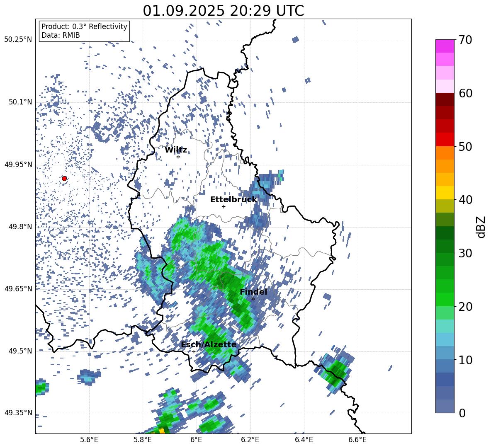The height and width of the screenshot is (448, 491).
Task: Click the 5.8°E longitude label
Action: point(143,440)
